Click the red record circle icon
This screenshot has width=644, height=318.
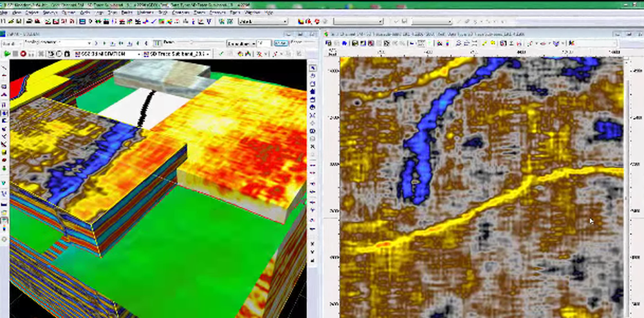[23, 53]
